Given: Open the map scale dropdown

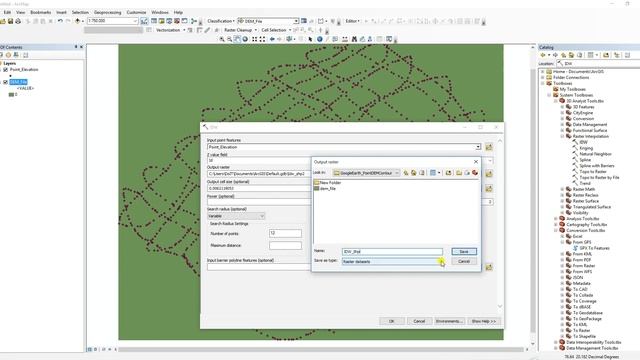Looking at the screenshot, I should tap(136, 21).
